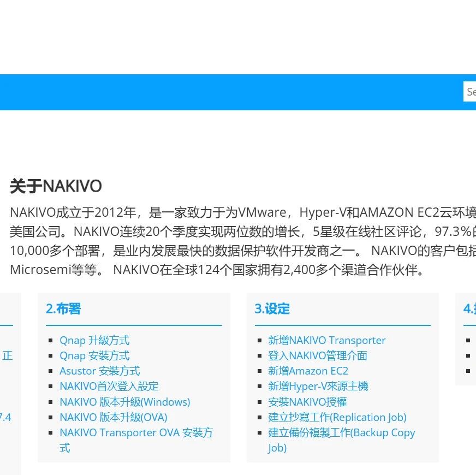The height and width of the screenshot is (475, 476).
Task: Open 新增NAKIVO Transporter link
Action: [x=326, y=341]
